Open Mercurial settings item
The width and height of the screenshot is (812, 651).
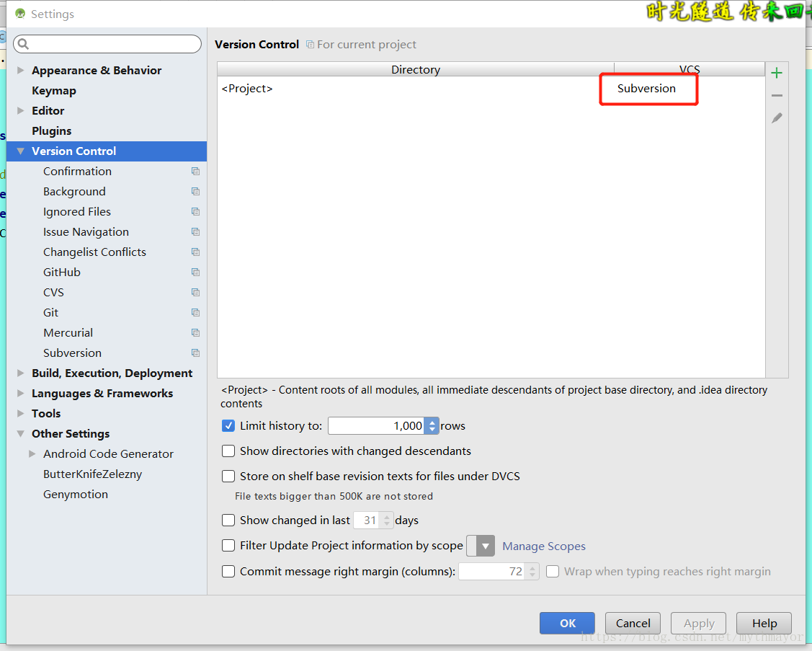[68, 333]
